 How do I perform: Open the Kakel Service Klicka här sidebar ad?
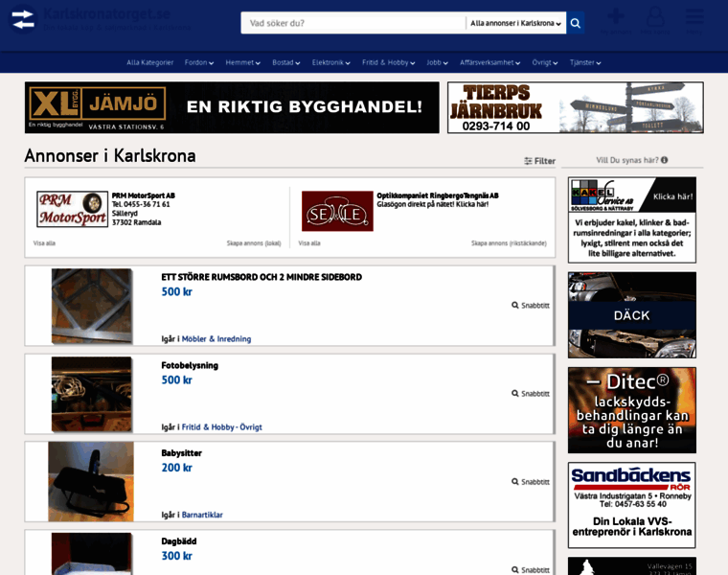pyautogui.click(x=632, y=219)
